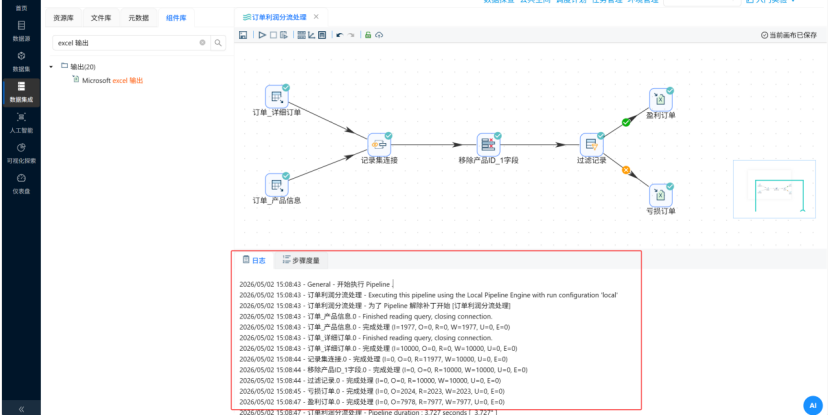Select the 订单_详细订单 table input node
Screen dimensions: 830x415
[276, 97]
